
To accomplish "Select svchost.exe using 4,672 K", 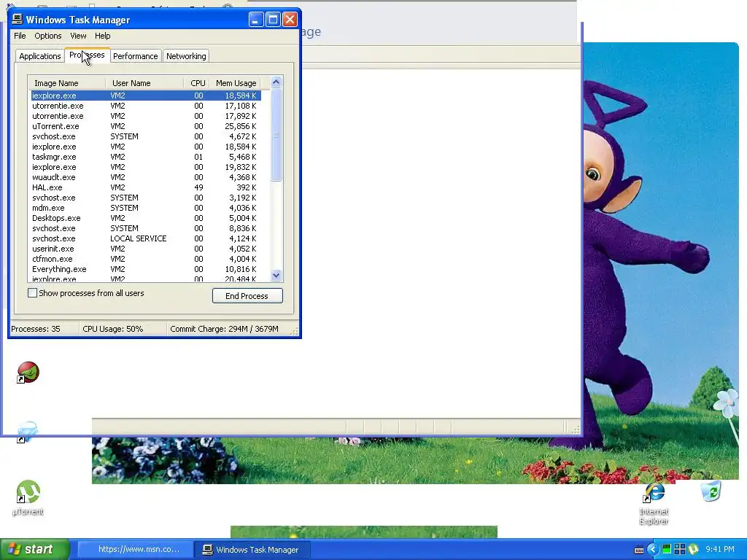I will [145, 136].
